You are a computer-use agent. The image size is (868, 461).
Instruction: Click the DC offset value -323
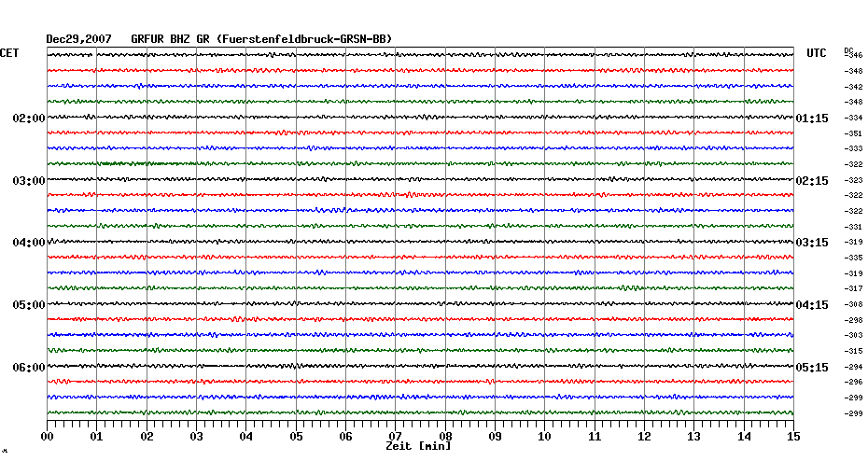tap(854, 180)
